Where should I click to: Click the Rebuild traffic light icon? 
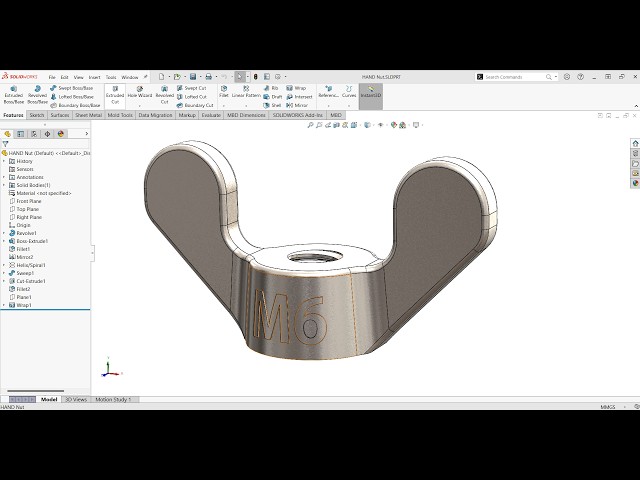(256, 77)
